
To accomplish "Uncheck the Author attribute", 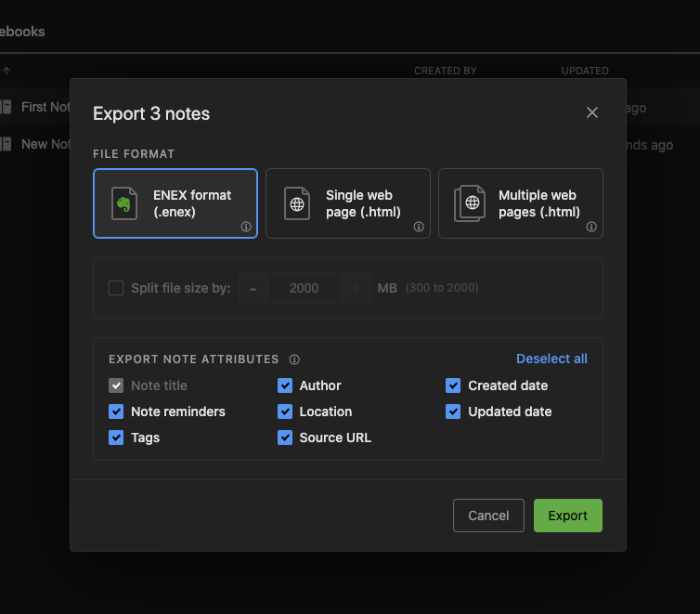I will pos(285,385).
